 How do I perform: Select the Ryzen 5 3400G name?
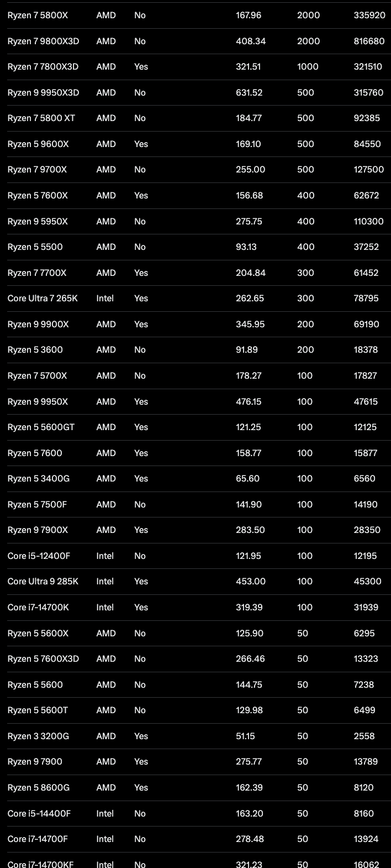coord(39,479)
